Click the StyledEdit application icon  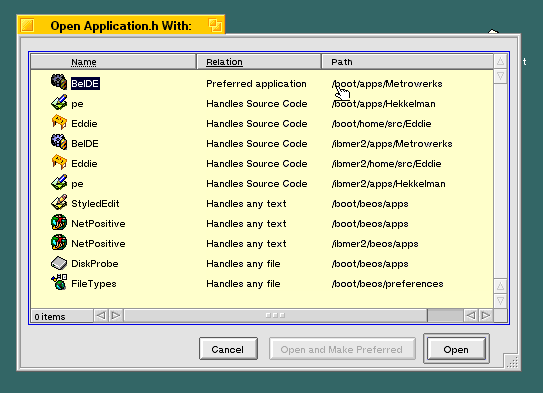coord(59,203)
